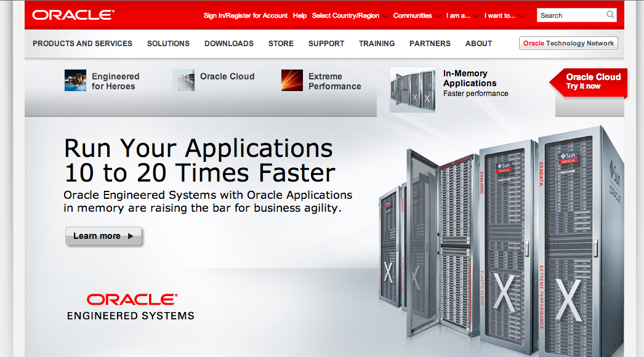Open the Training menu
This screenshot has height=357, width=644.
coord(377,44)
